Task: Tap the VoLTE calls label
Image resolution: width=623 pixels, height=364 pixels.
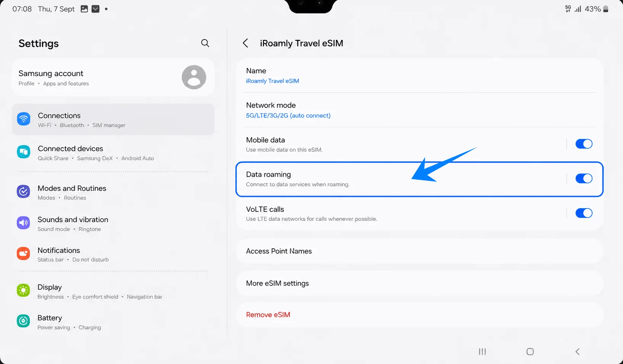Action: click(265, 209)
